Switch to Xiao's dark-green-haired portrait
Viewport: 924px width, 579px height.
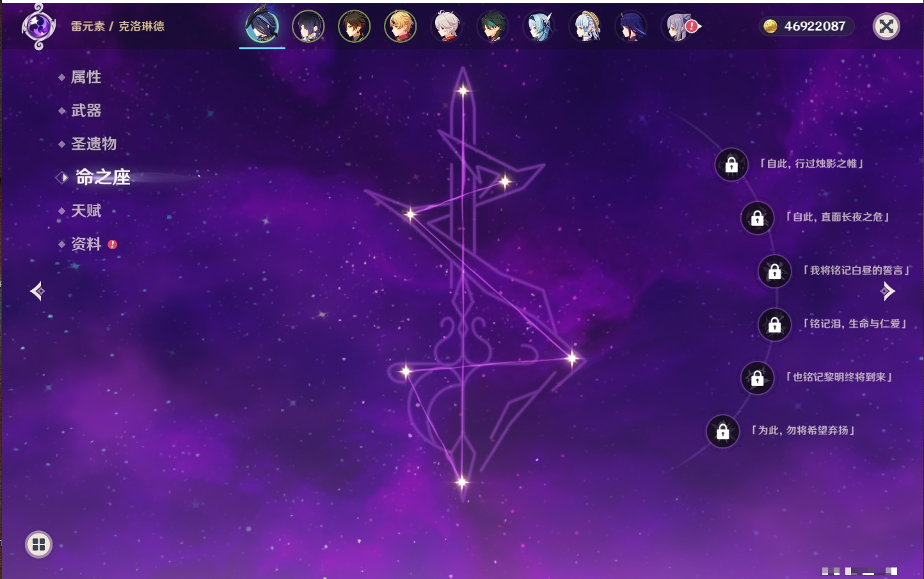493,27
